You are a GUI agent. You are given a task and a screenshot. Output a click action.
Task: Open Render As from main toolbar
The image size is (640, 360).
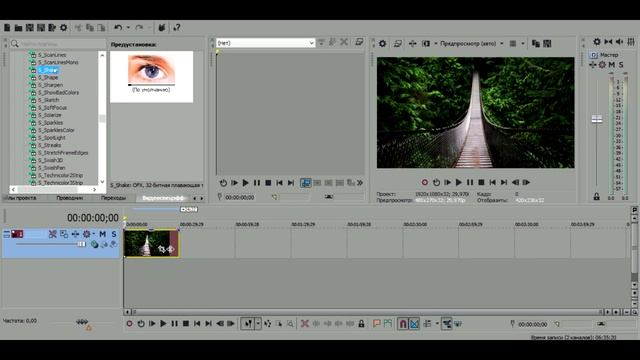52,28
